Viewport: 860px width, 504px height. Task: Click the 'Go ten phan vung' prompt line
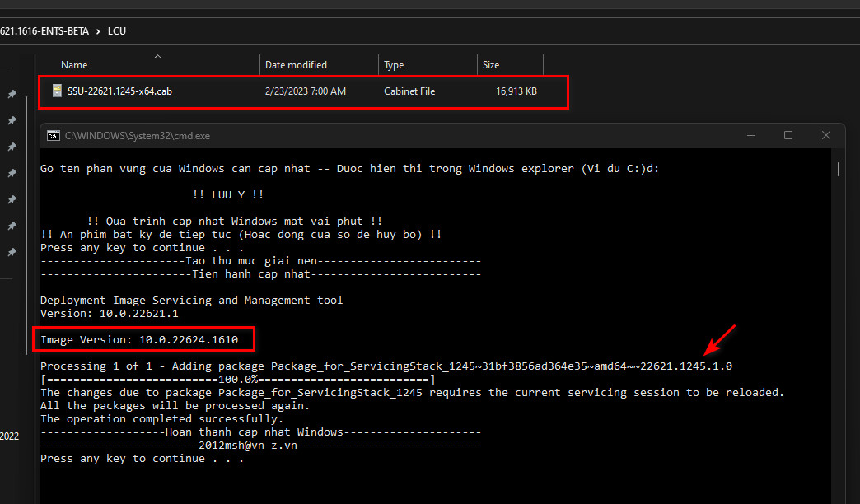(x=349, y=169)
